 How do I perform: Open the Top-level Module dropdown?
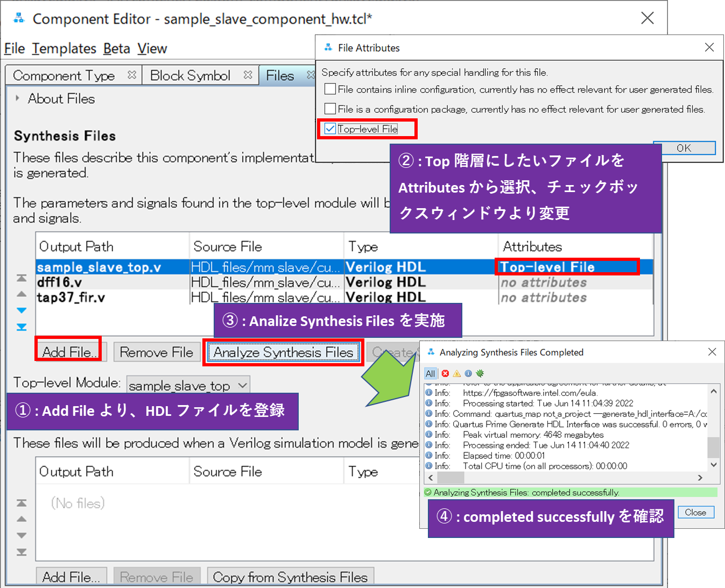(x=241, y=385)
